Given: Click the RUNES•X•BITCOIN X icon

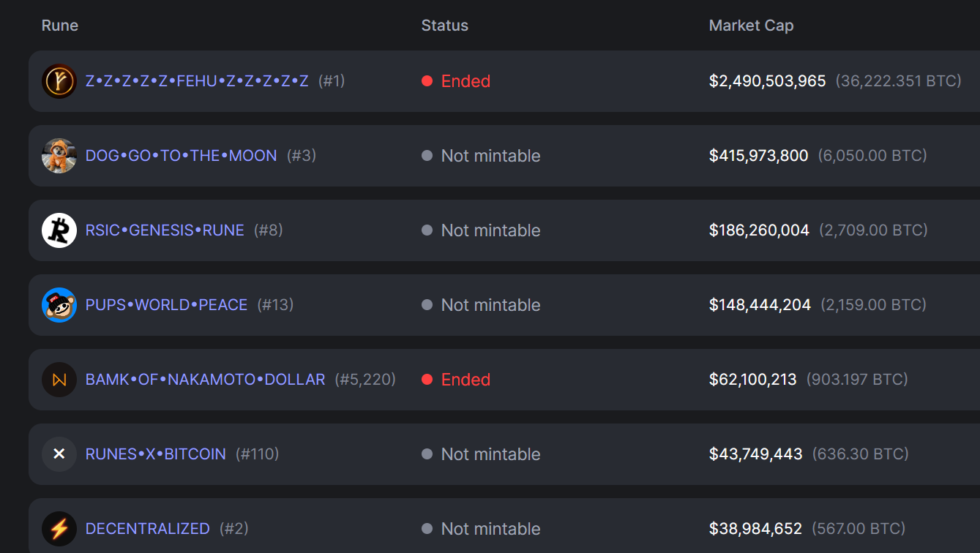Looking at the screenshot, I should [x=59, y=454].
